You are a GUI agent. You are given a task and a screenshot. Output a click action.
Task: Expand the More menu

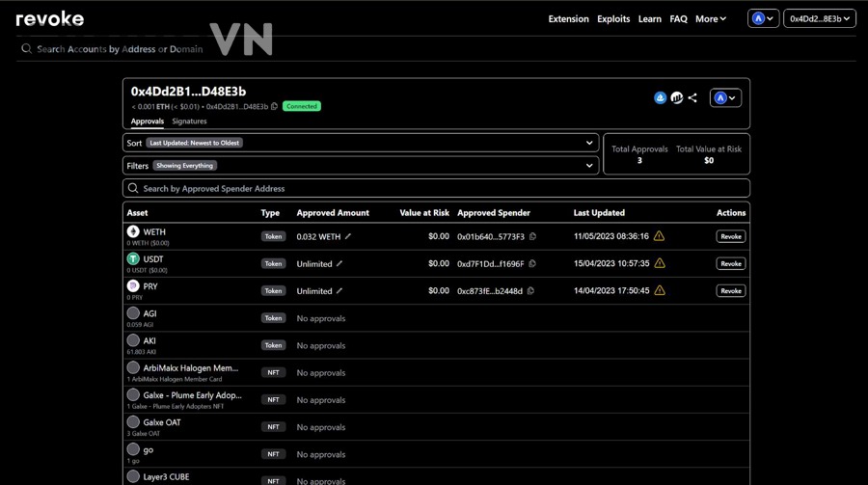[x=711, y=19]
